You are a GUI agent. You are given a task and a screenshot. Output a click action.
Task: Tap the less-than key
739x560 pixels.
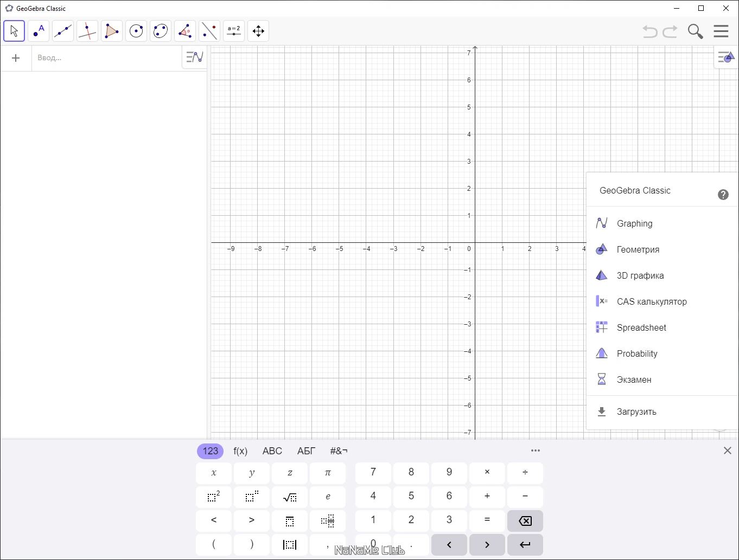[x=214, y=520]
